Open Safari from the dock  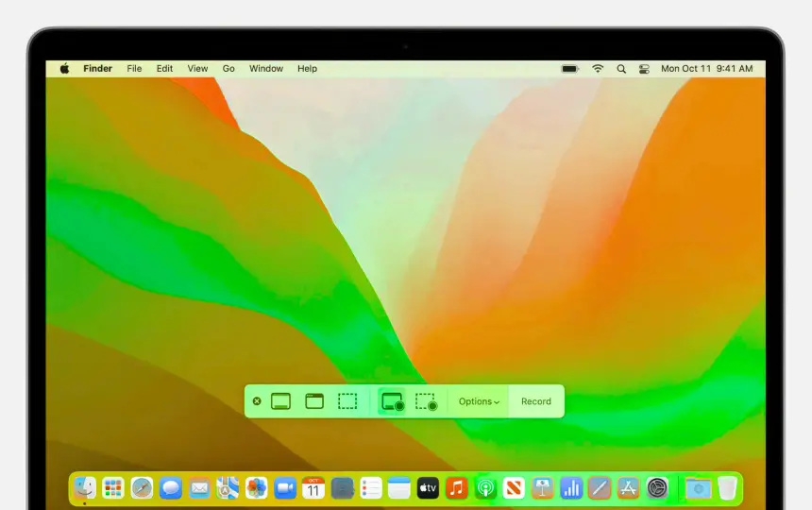[142, 487]
